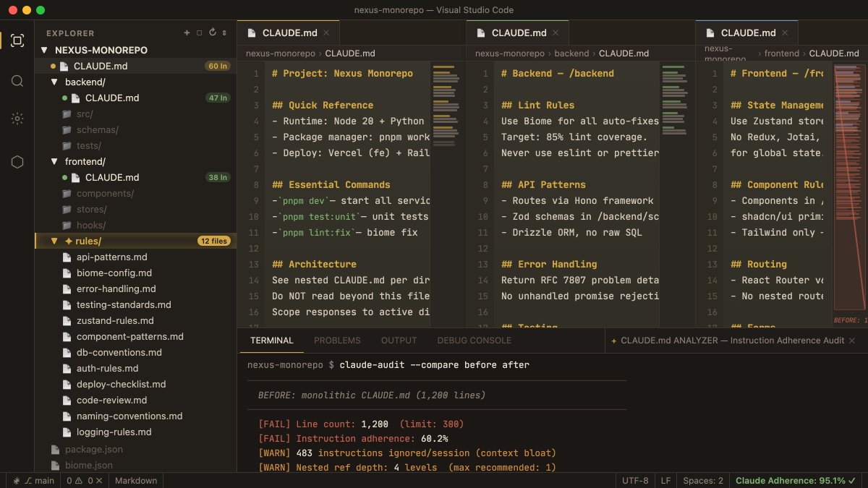
Task: Click the components/ folder icon
Action: [67, 194]
